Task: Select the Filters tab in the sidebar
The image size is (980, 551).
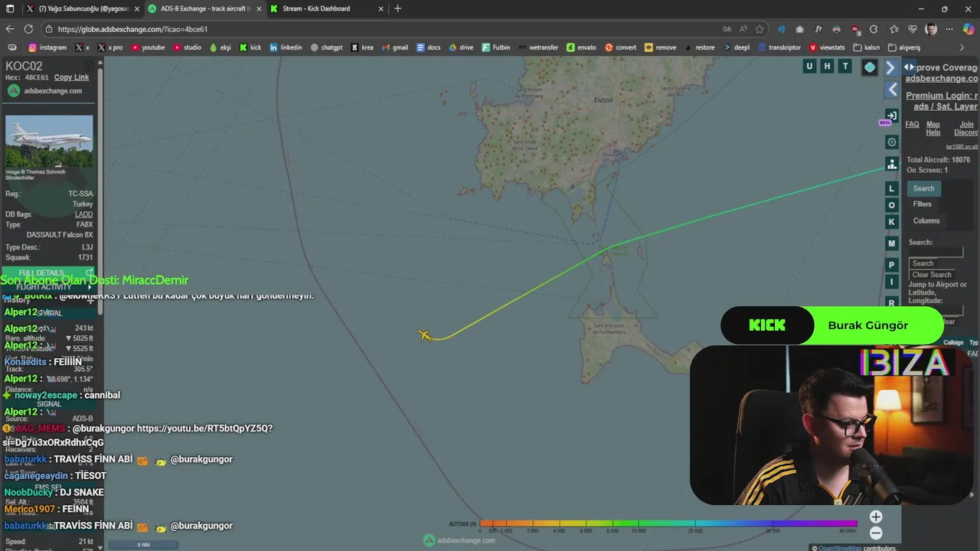Action: coord(923,204)
